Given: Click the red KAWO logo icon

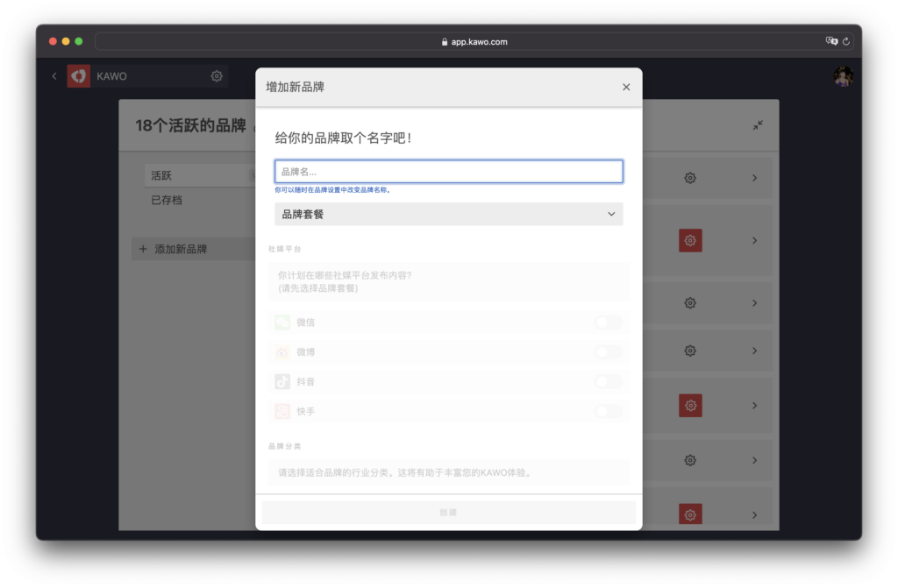Looking at the screenshot, I should point(79,76).
